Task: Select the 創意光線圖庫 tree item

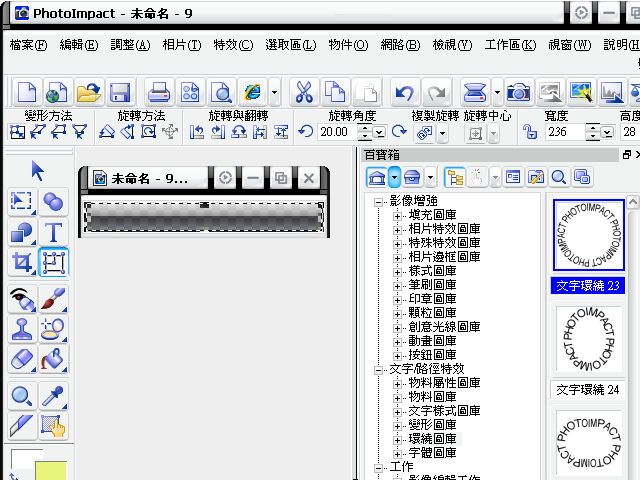Action: click(444, 327)
